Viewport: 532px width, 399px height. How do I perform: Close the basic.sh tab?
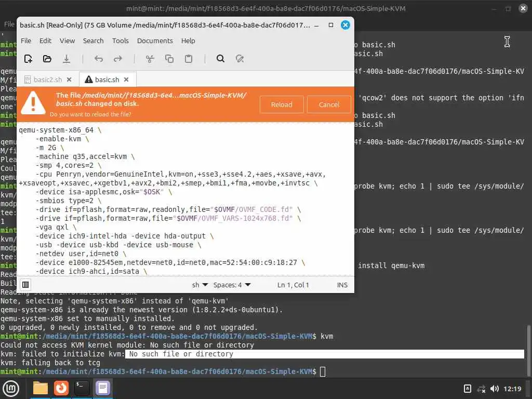[126, 79]
